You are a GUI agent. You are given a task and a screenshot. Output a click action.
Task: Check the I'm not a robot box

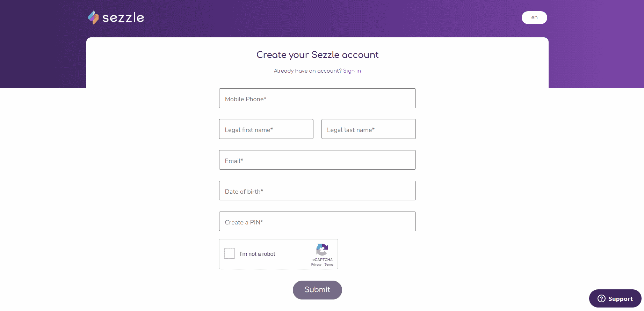[230, 253]
